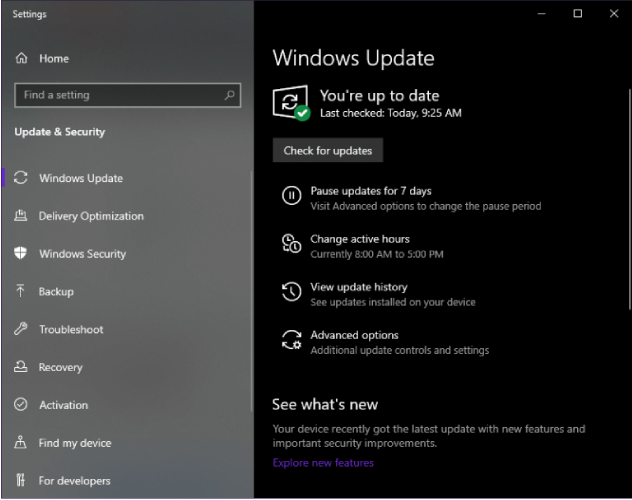This screenshot has width=632, height=500.
Task: Click the pause circle icon
Action: (x=291, y=195)
